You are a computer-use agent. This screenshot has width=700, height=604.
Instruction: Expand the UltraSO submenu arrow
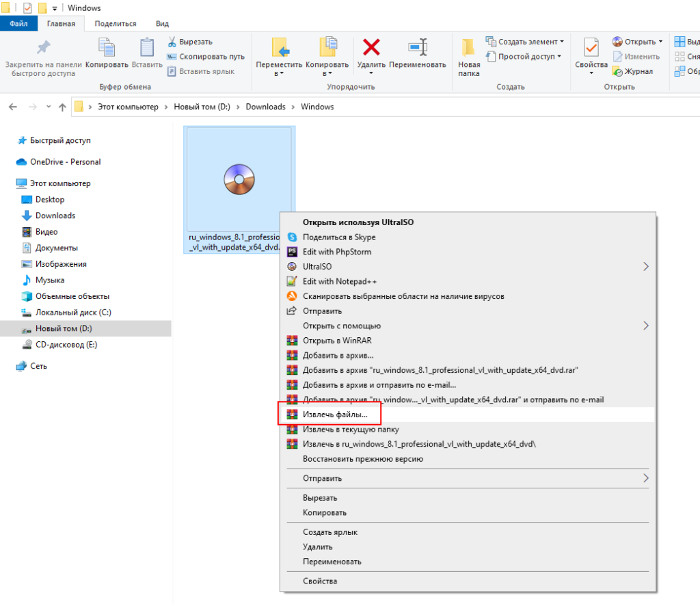point(645,266)
